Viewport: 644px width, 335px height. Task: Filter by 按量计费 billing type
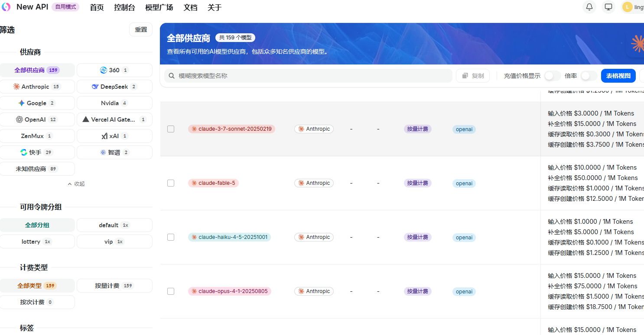point(114,286)
